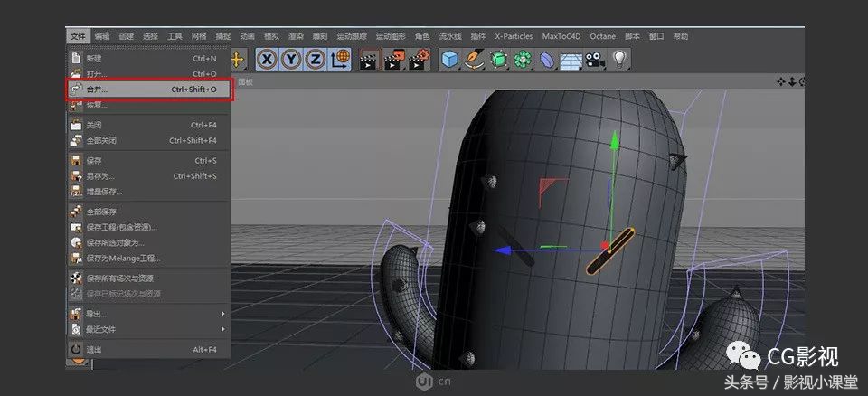
Task: Click the render view clapperboard icon
Action: point(369,60)
